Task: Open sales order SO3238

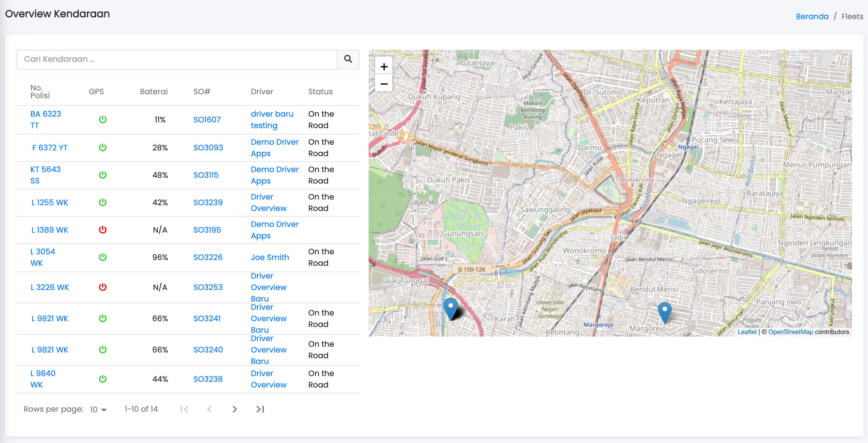Action: [x=208, y=379]
